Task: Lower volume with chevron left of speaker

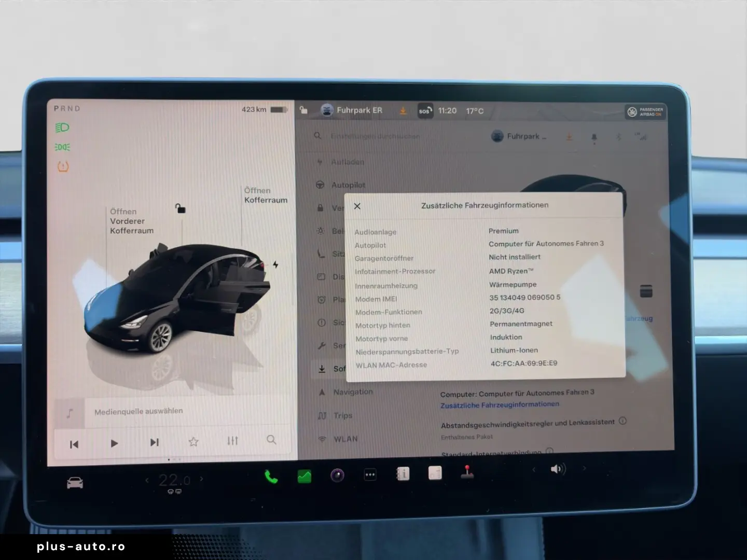Action: click(x=534, y=470)
